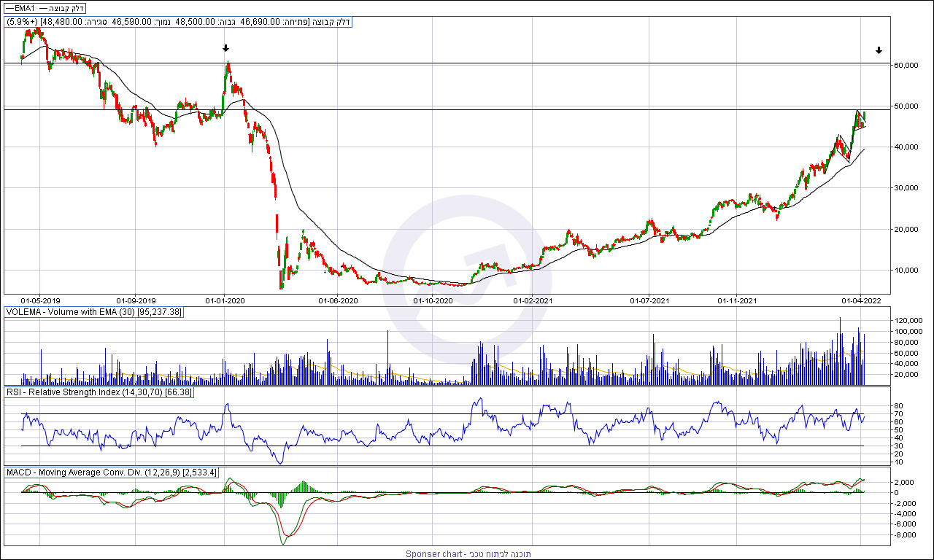Click the RSI - Relative Strength Index title
Image resolution: width=934 pixels, height=560 pixels.
(x=99, y=392)
